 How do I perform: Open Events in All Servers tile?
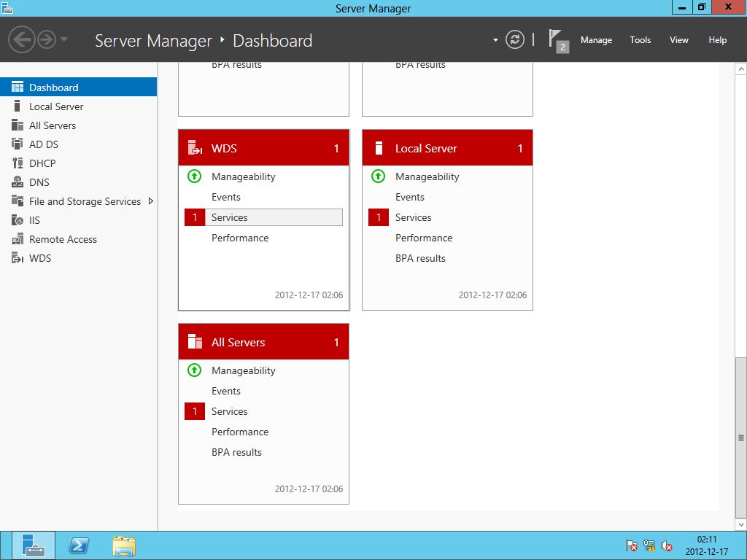226,391
